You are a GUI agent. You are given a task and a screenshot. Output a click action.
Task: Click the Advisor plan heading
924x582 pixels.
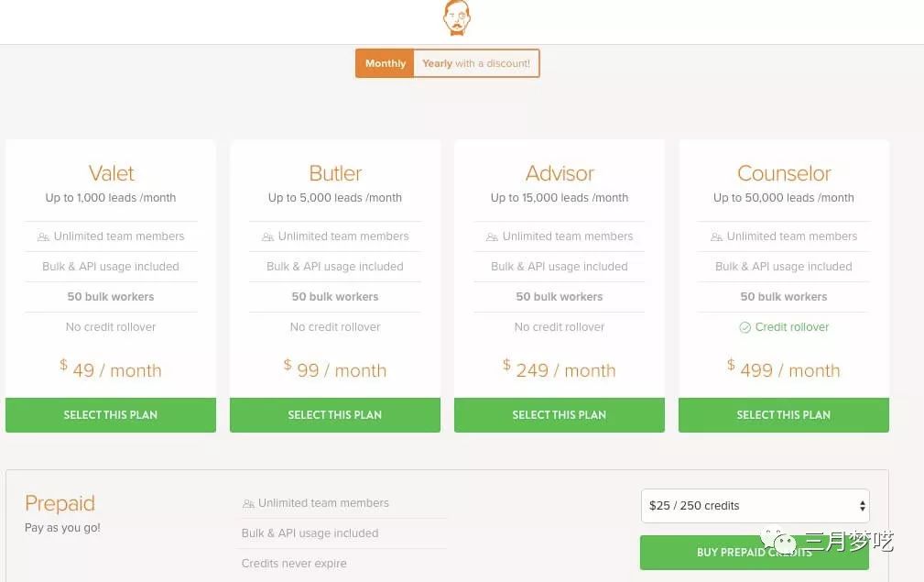point(560,173)
